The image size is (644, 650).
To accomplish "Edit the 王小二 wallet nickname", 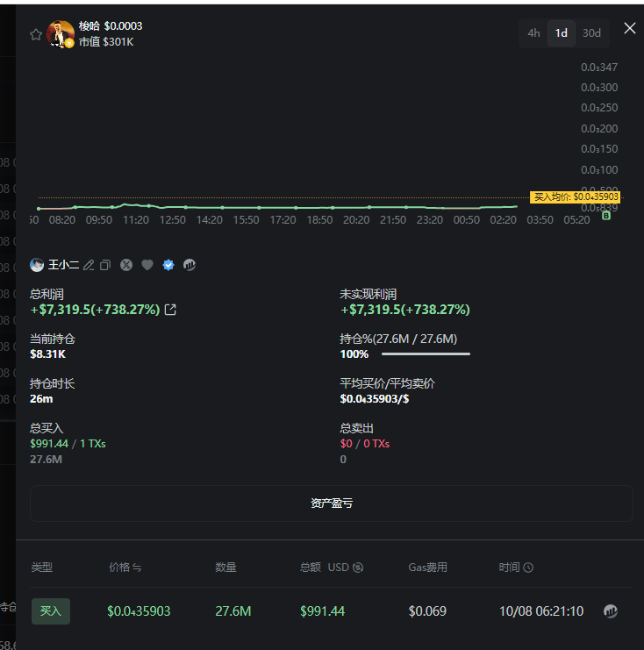I will pos(89,265).
